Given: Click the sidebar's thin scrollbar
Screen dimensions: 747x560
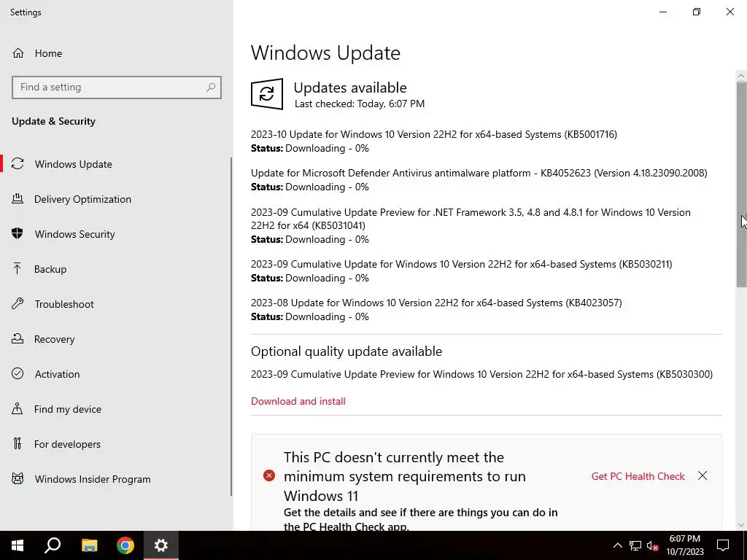Looking at the screenshot, I should pyautogui.click(x=231, y=327).
